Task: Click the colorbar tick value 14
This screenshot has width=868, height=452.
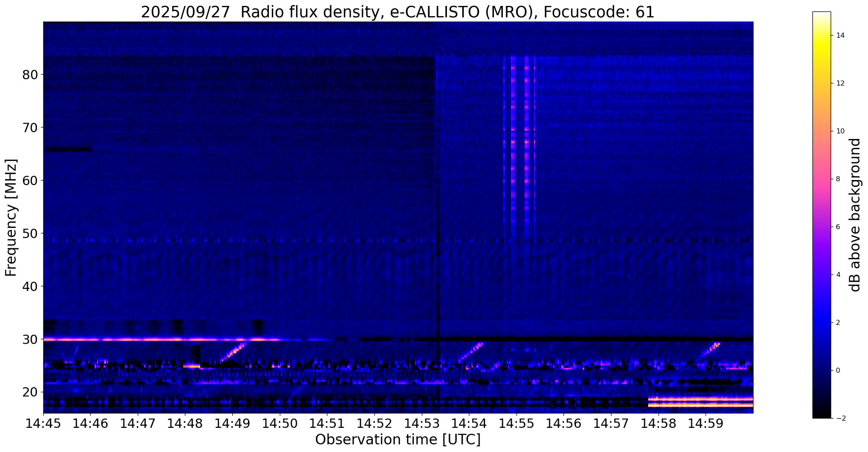Action: (840, 36)
